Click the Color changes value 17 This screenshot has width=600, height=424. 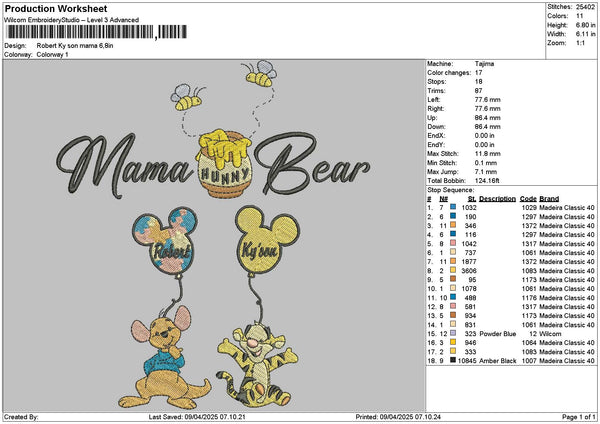pos(478,73)
